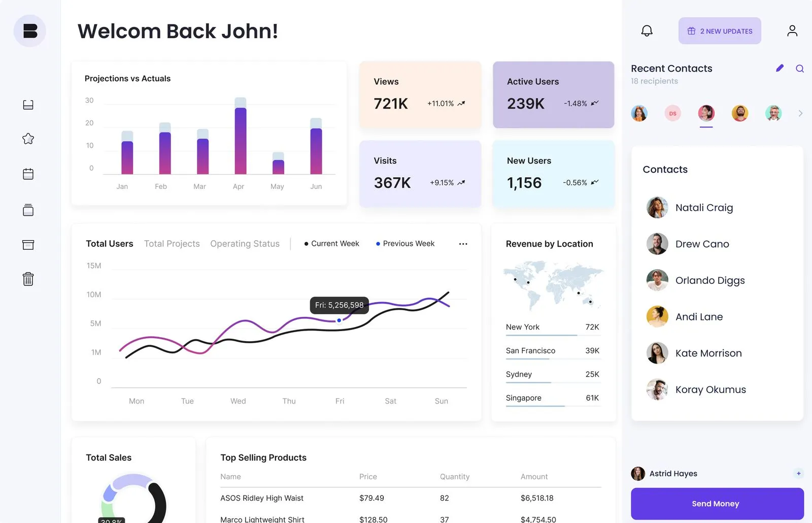Select the DS recent contact avatar
The image size is (812, 523).
coord(672,113)
